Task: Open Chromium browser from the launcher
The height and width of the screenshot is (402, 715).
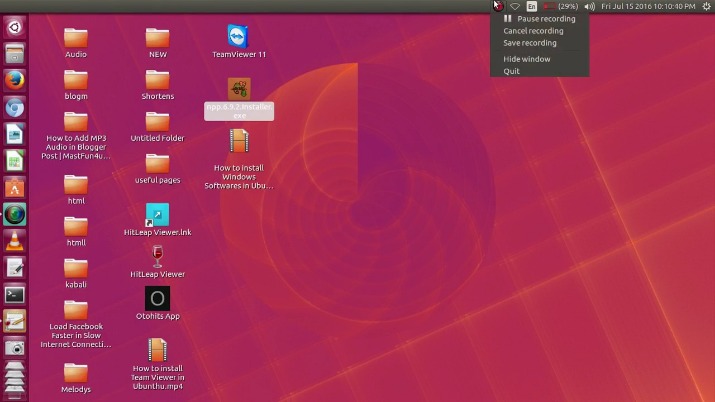Action: pos(14,107)
